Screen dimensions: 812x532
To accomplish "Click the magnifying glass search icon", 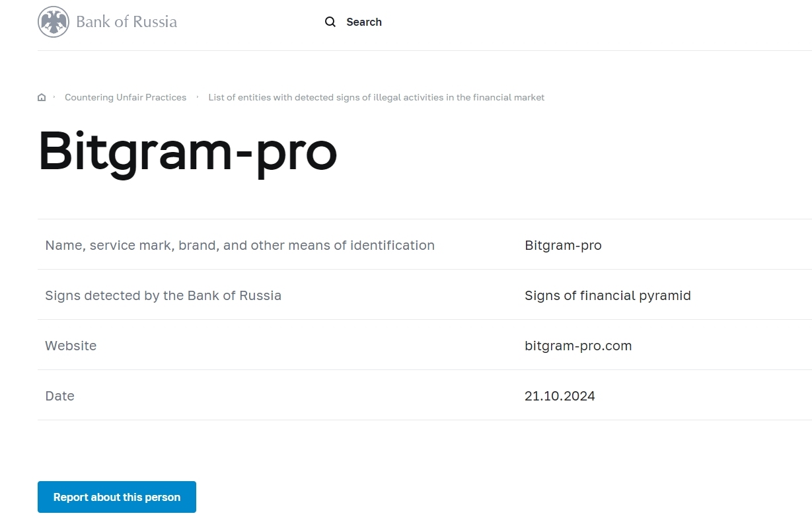I will (330, 22).
